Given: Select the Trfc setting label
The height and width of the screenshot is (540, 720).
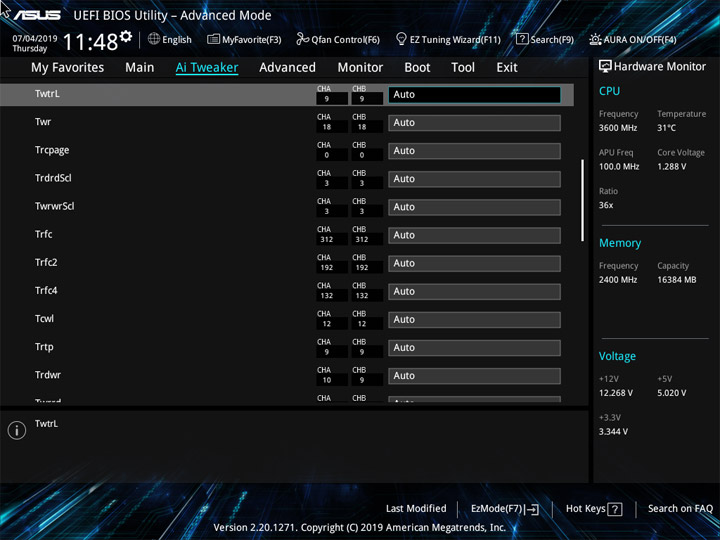Looking at the screenshot, I should (44, 234).
